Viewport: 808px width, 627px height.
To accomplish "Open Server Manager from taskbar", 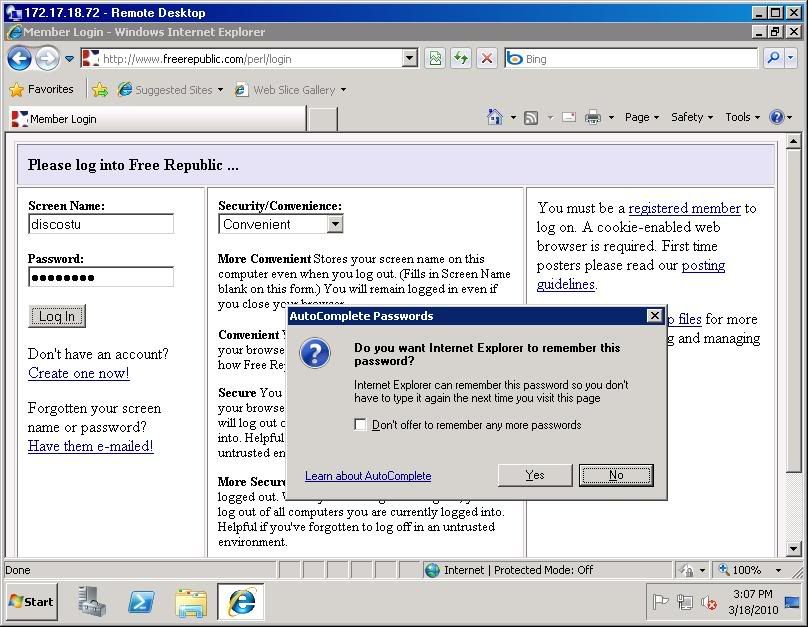I will coord(92,601).
